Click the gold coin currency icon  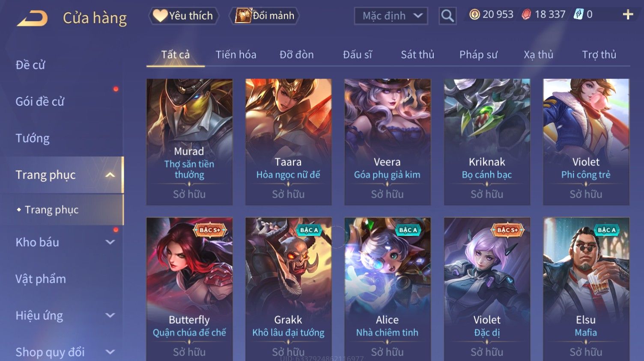[474, 15]
